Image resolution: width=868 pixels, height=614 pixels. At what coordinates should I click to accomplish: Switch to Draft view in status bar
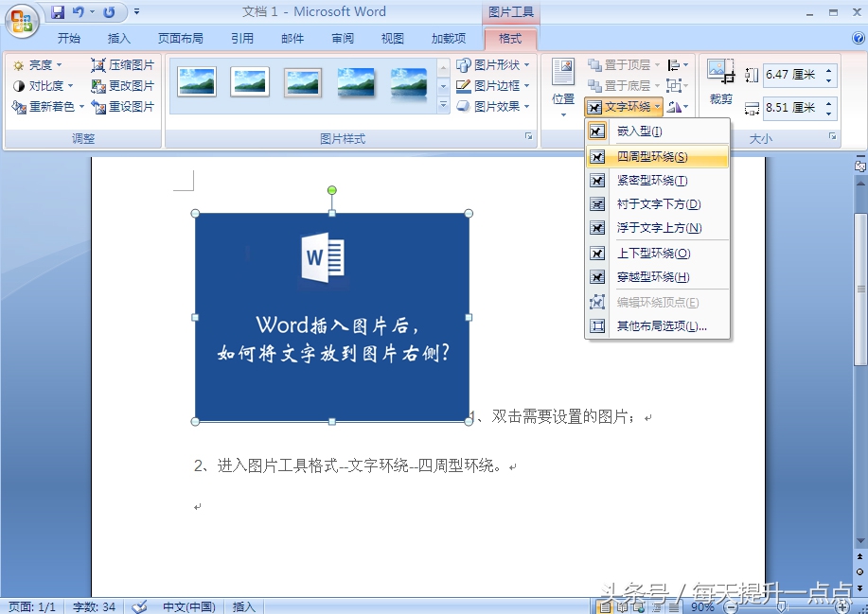coord(674,606)
